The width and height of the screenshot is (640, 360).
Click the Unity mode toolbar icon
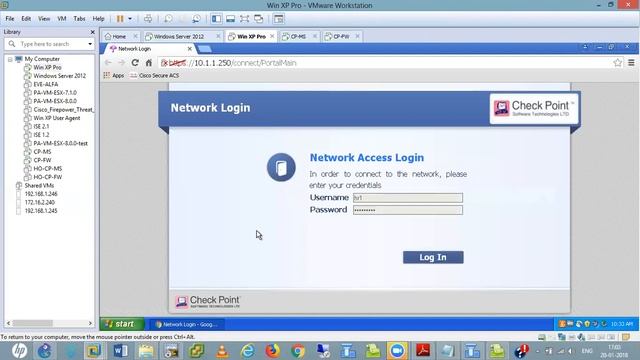click(x=258, y=19)
